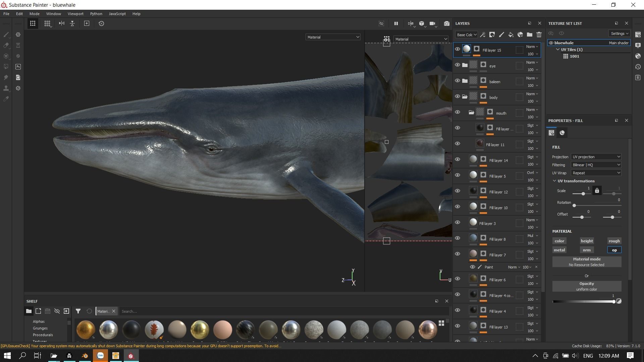Add a mask in the Layers toolbar

(x=492, y=35)
